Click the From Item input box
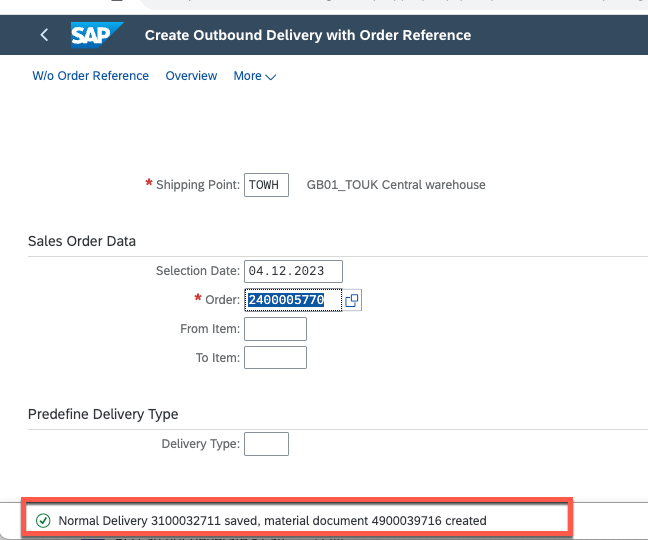 pyautogui.click(x=275, y=329)
